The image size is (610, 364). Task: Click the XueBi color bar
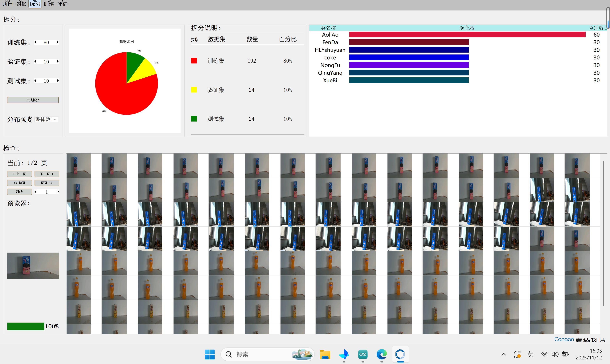(409, 80)
